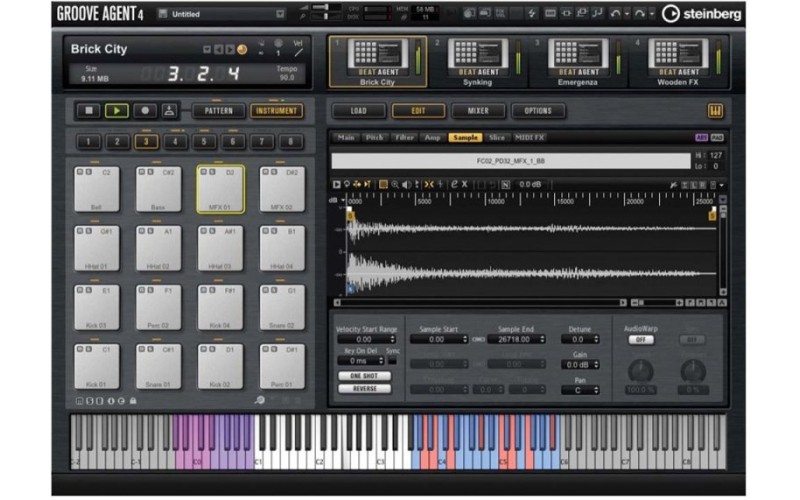
Task: Enable ONE SHOT mode
Action: (364, 375)
